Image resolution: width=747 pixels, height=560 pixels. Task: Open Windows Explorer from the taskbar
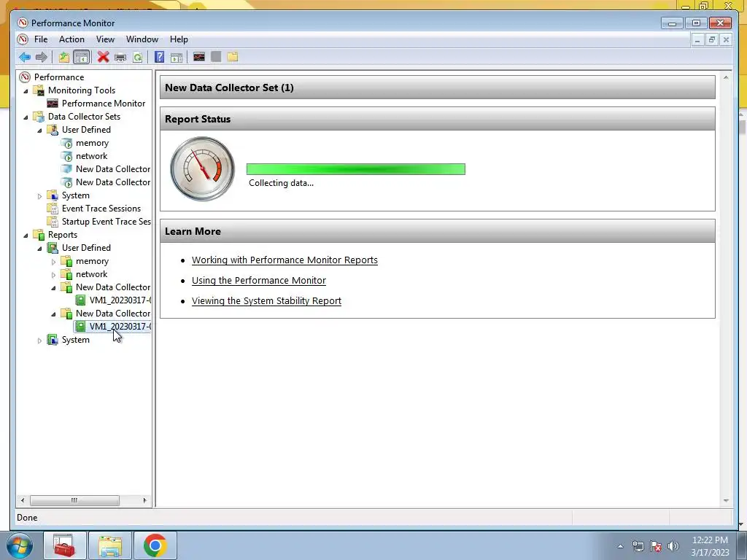point(110,545)
